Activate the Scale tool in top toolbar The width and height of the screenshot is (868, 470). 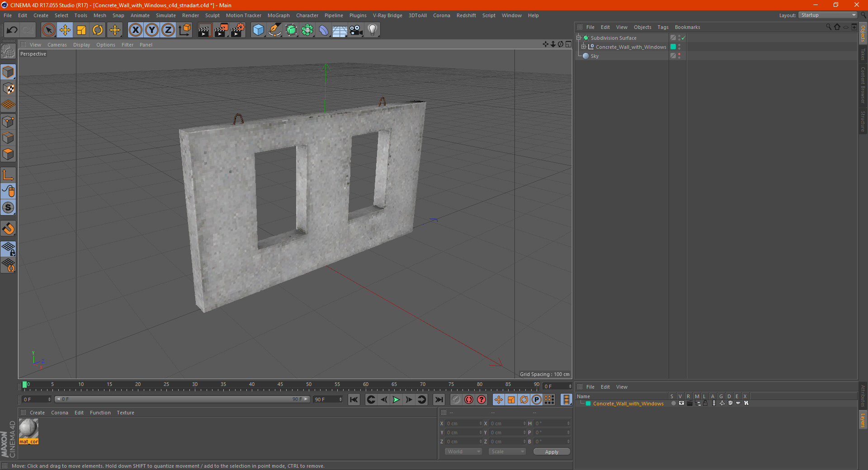click(x=81, y=30)
